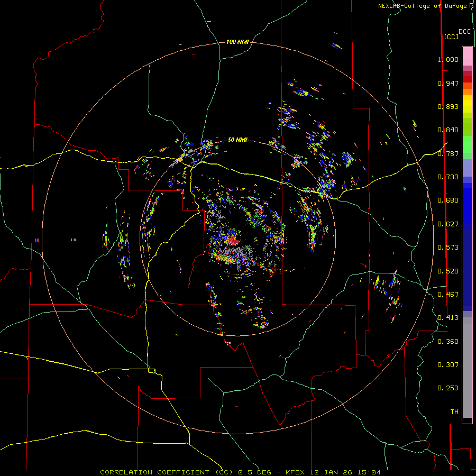Click the 0.467 scale value

tap(448, 295)
